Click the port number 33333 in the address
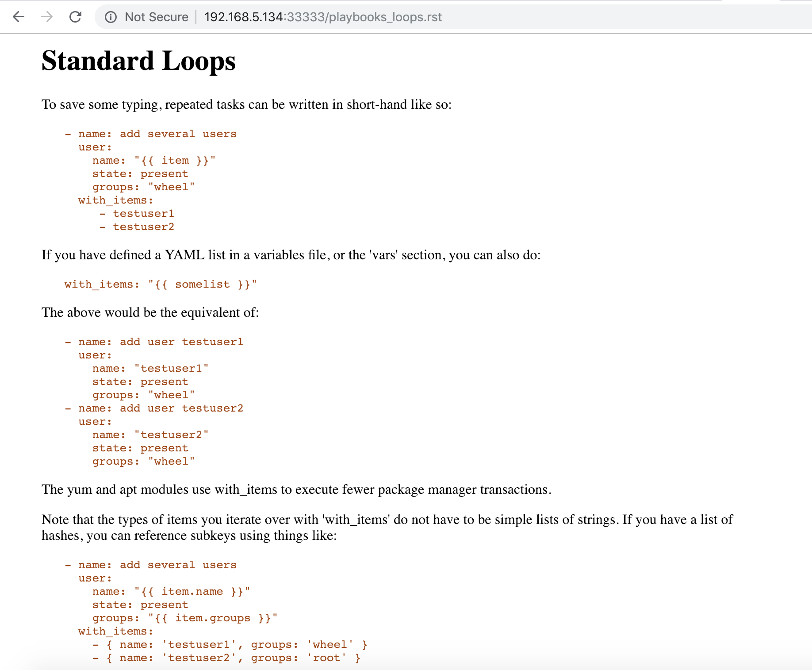The width and height of the screenshot is (812, 670). (x=306, y=17)
